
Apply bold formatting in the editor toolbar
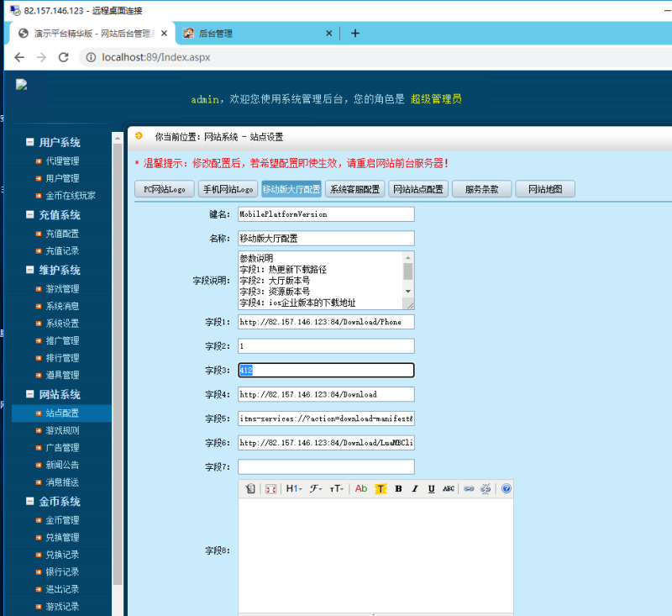pos(399,488)
